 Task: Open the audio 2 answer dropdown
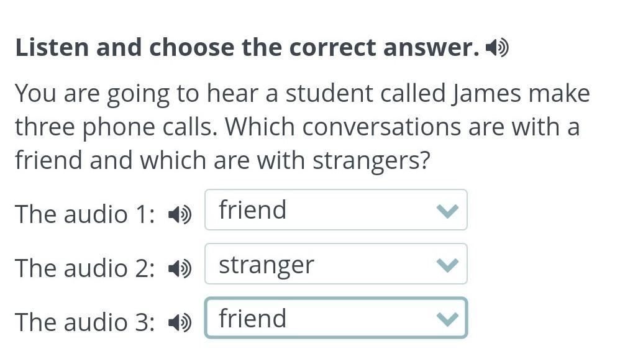tap(335, 263)
